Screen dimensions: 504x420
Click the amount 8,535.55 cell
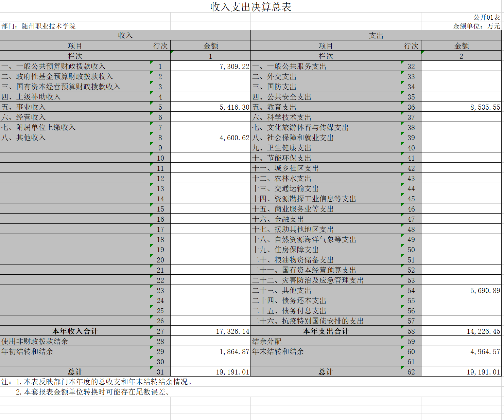(461, 107)
